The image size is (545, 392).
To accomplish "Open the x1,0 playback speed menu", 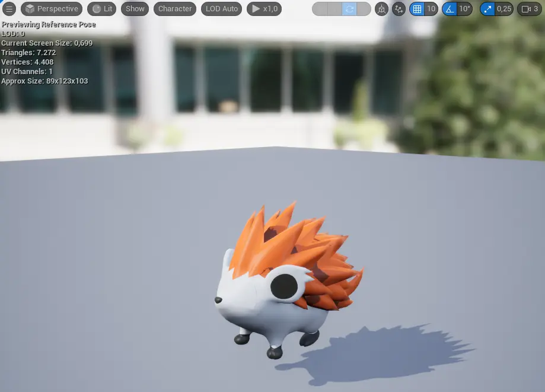I will pyautogui.click(x=264, y=9).
